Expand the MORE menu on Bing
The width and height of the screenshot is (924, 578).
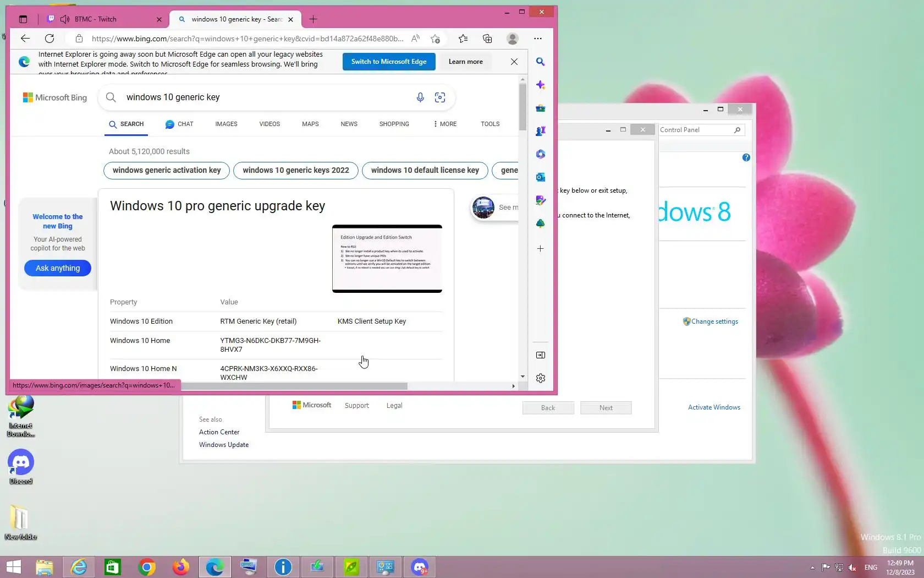pyautogui.click(x=445, y=124)
